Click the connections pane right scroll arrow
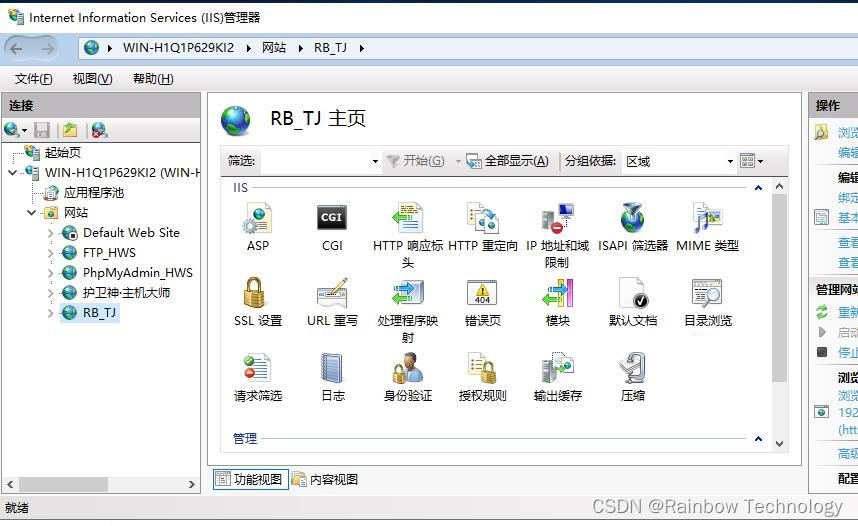Screen dimensions: 858x526 pos(192,484)
